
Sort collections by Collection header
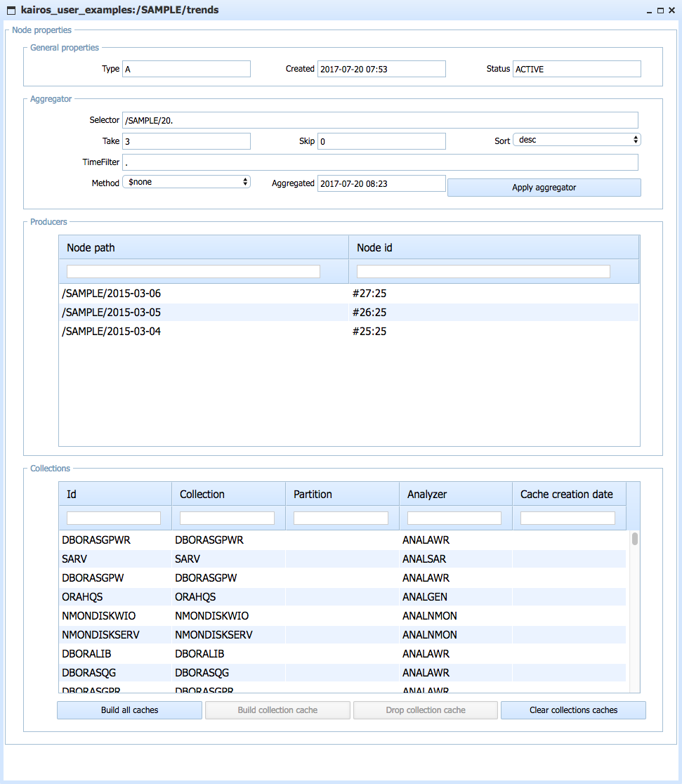[228, 494]
